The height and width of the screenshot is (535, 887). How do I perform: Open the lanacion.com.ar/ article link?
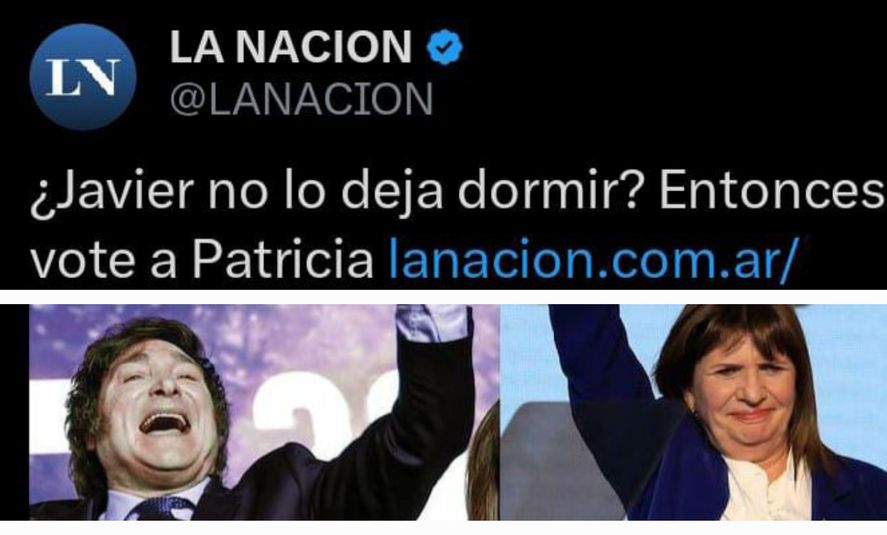pos(594,260)
